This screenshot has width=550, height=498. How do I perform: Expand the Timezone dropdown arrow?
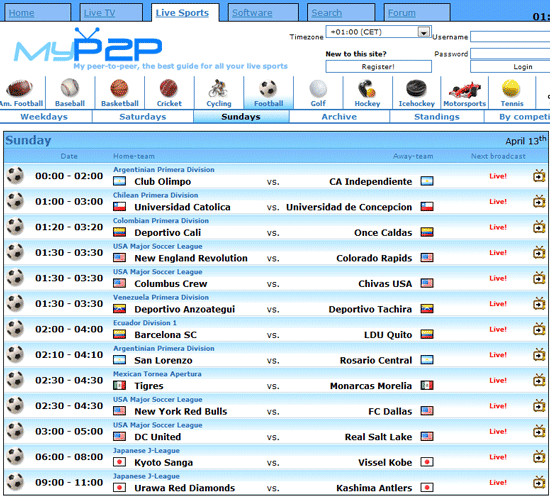click(x=424, y=32)
